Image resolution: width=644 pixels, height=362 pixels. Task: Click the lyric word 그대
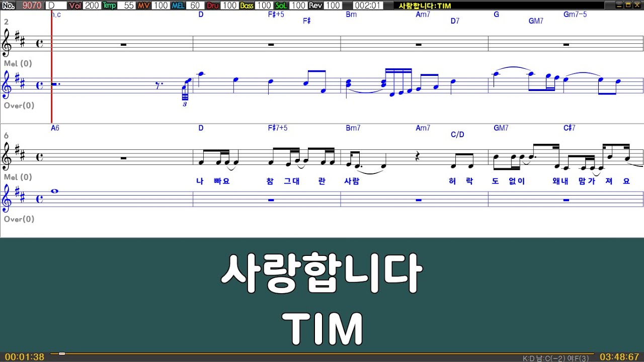[292, 181]
